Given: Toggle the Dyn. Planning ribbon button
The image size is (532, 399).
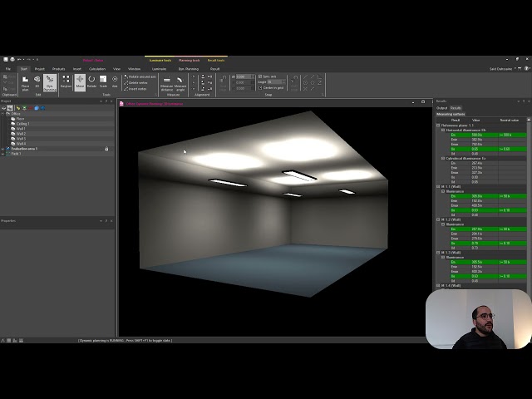Looking at the screenshot, I should [x=50, y=83].
